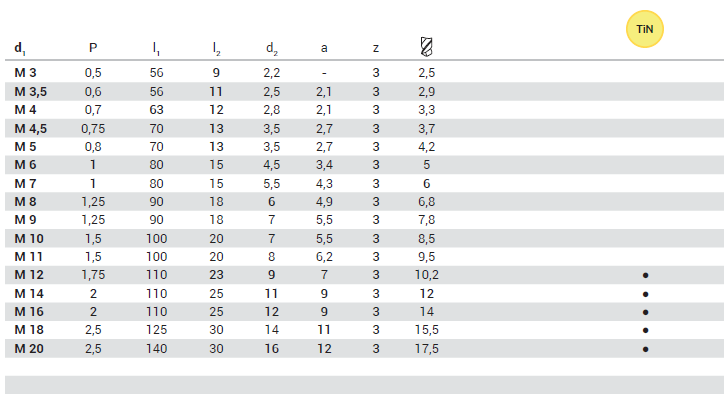
Task: Click the d1 column header
Action: coord(20,48)
